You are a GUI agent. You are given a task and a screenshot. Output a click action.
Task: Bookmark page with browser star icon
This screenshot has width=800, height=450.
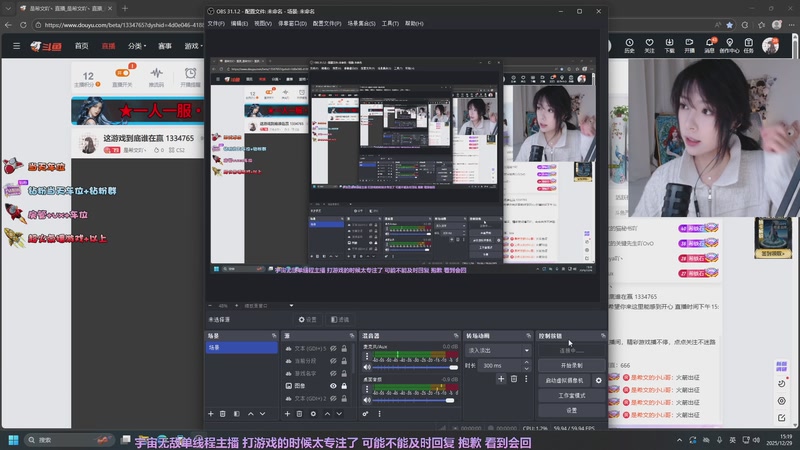click(x=730, y=24)
